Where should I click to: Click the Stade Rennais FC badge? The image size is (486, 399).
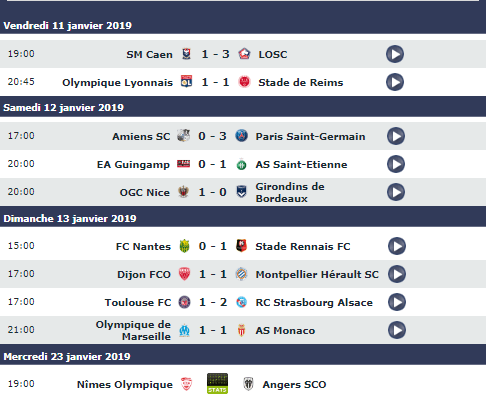241,246
